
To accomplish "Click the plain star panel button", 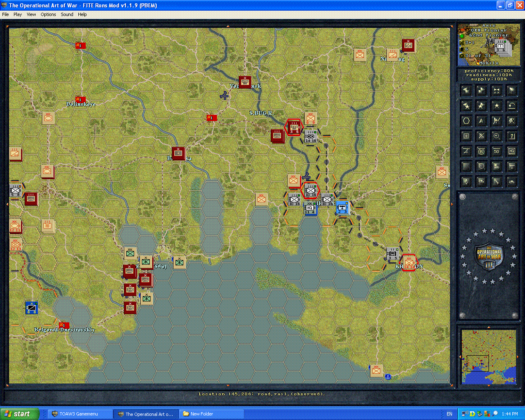I will (496, 106).
